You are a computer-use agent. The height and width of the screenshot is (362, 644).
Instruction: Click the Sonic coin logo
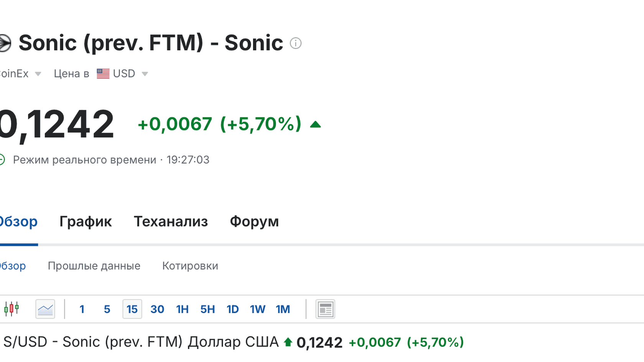point(5,43)
